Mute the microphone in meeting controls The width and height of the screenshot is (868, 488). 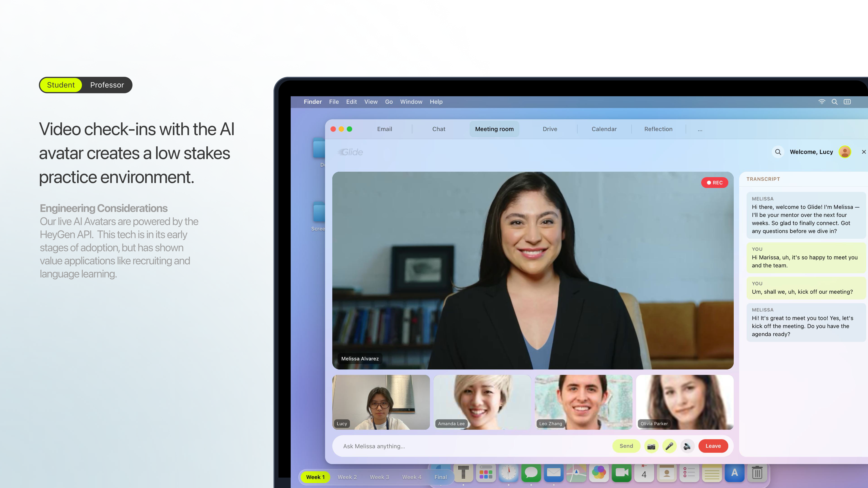669,446
